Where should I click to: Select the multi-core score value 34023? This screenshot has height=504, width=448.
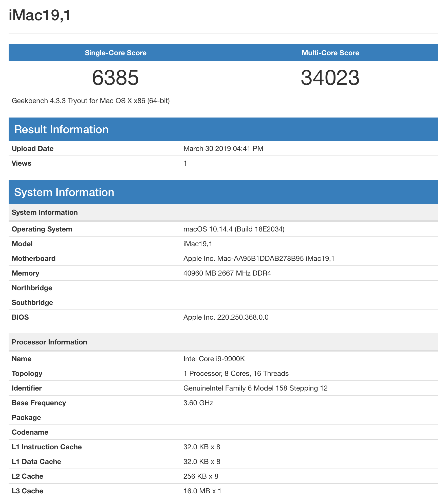(330, 77)
